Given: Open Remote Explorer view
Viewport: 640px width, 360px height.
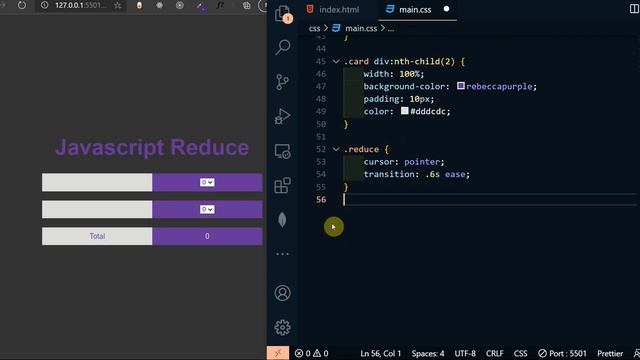Looking at the screenshot, I should click(282, 151).
